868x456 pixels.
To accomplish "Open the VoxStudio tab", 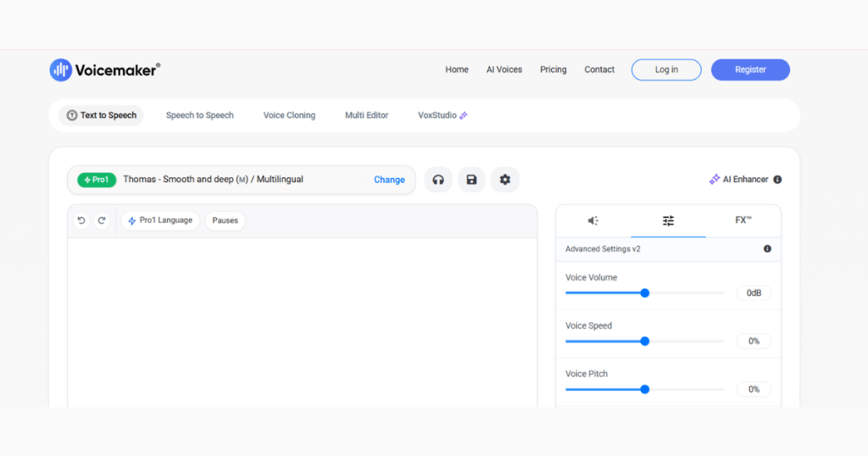I will click(442, 115).
